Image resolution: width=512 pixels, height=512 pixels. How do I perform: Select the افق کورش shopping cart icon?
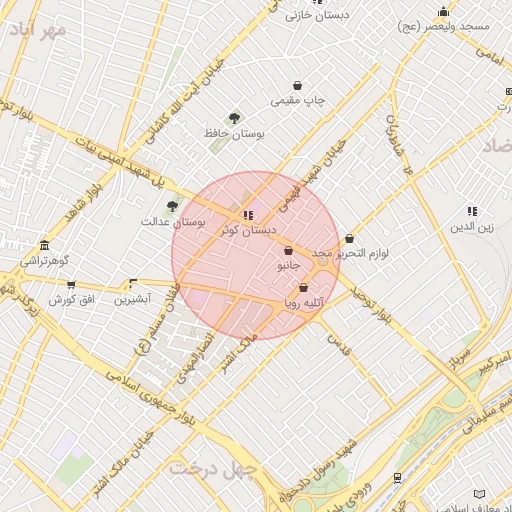(71, 285)
